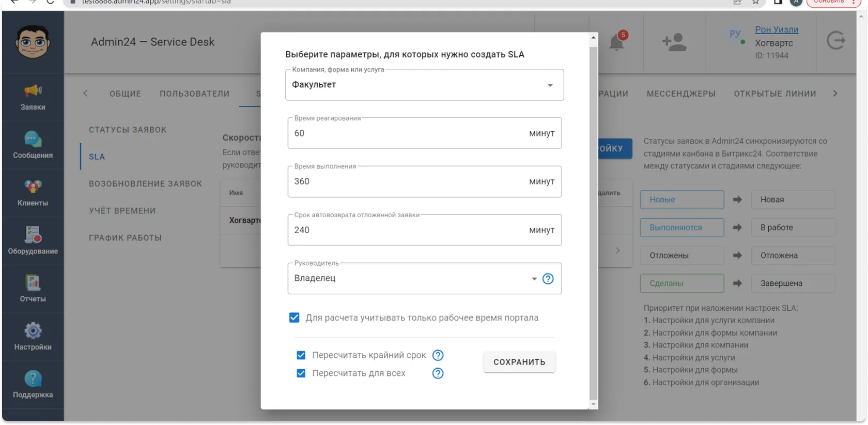Open Отчеты in the sidebar
The width and height of the screenshot is (868, 425).
tap(33, 289)
